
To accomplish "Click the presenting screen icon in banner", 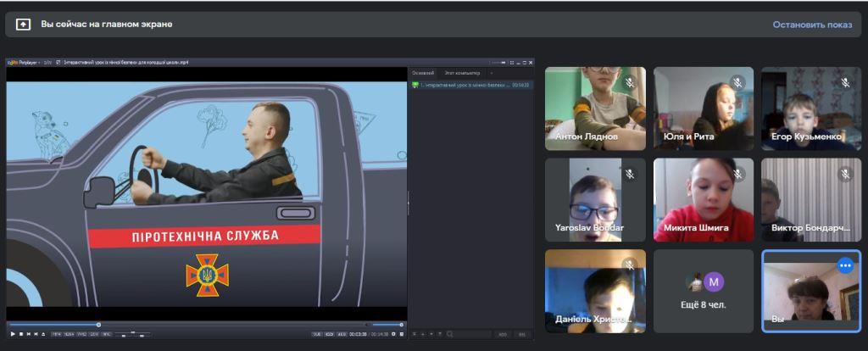I will (x=23, y=25).
